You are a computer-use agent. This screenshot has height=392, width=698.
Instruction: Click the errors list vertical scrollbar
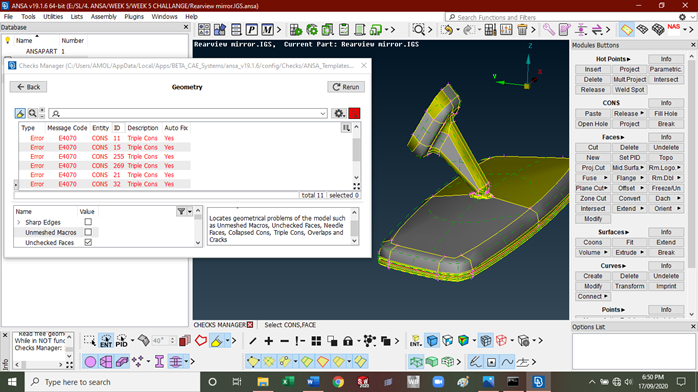356,153
